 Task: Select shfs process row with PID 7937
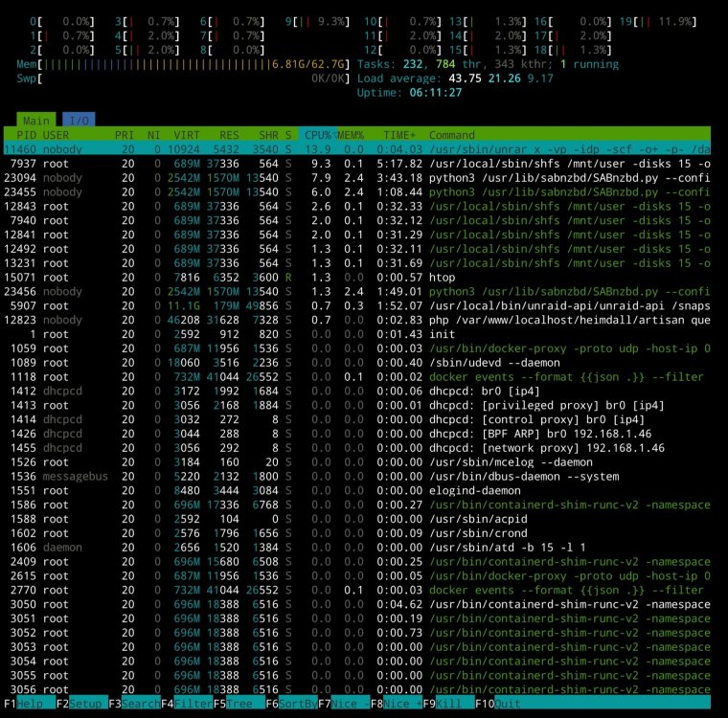coord(357,164)
